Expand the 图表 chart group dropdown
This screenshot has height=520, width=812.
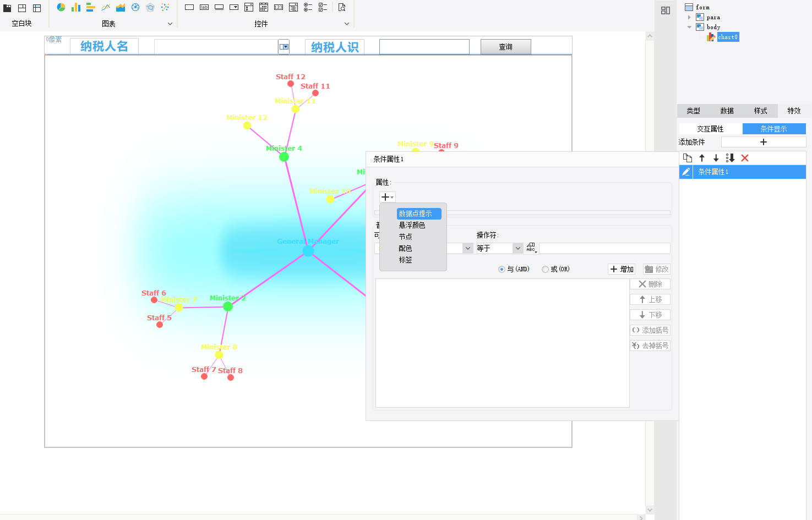170,24
